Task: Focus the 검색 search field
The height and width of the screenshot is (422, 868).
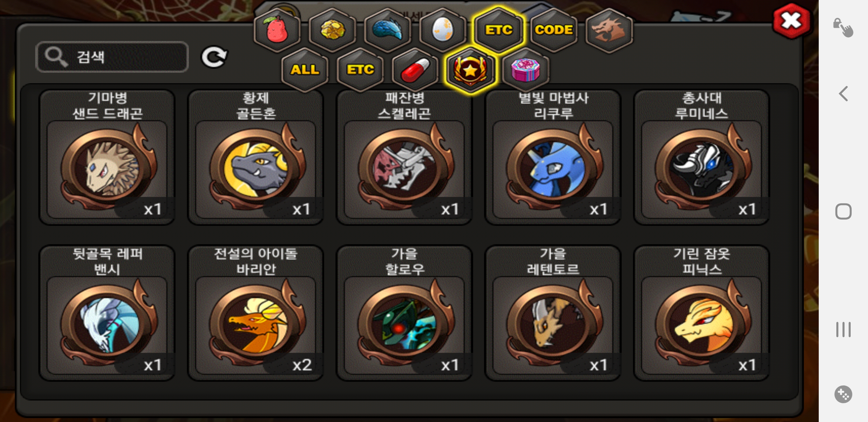Action: coord(112,57)
